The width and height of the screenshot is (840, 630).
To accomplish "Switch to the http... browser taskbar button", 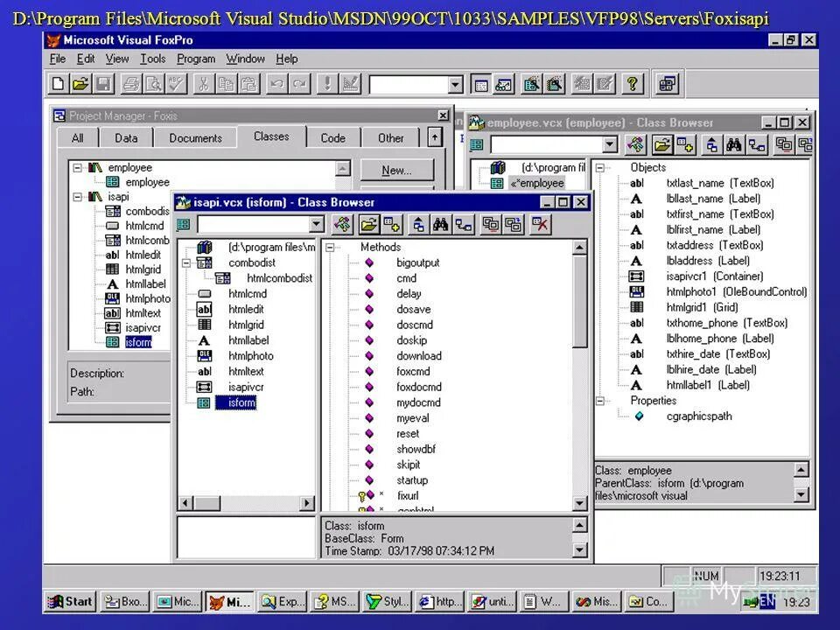I will (440, 602).
